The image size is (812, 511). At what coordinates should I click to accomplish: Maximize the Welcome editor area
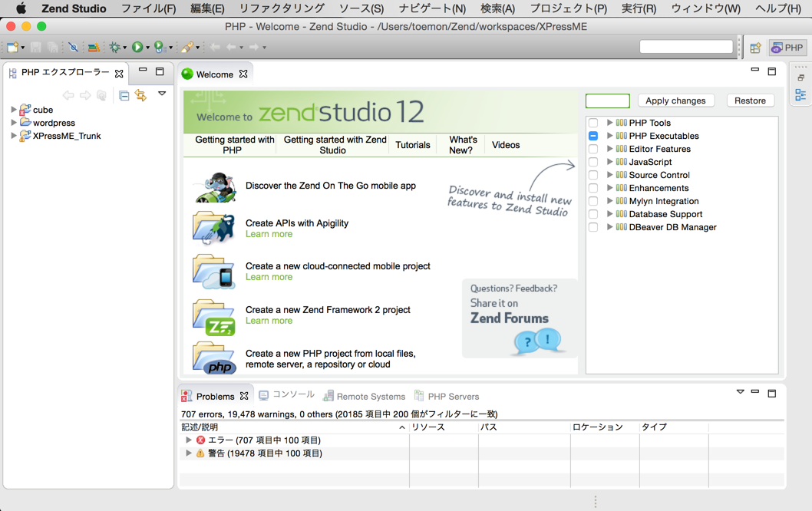click(771, 71)
